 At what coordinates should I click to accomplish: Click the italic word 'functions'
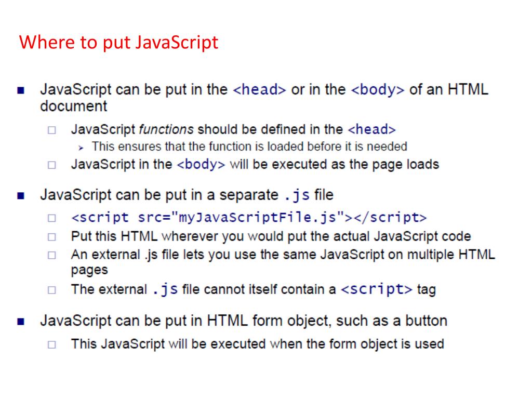pos(166,129)
